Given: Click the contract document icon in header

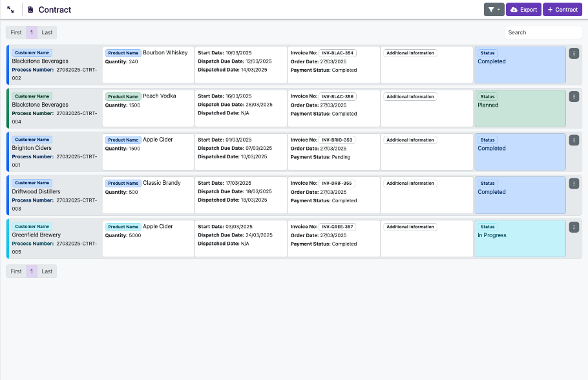Looking at the screenshot, I should click(x=30, y=10).
